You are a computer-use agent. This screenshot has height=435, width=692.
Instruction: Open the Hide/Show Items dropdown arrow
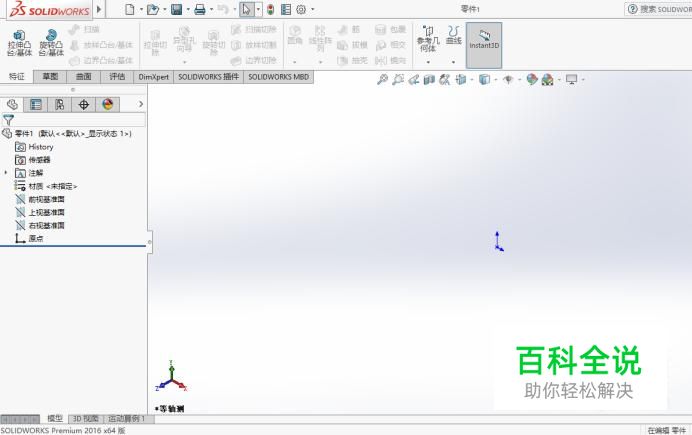[x=519, y=80]
